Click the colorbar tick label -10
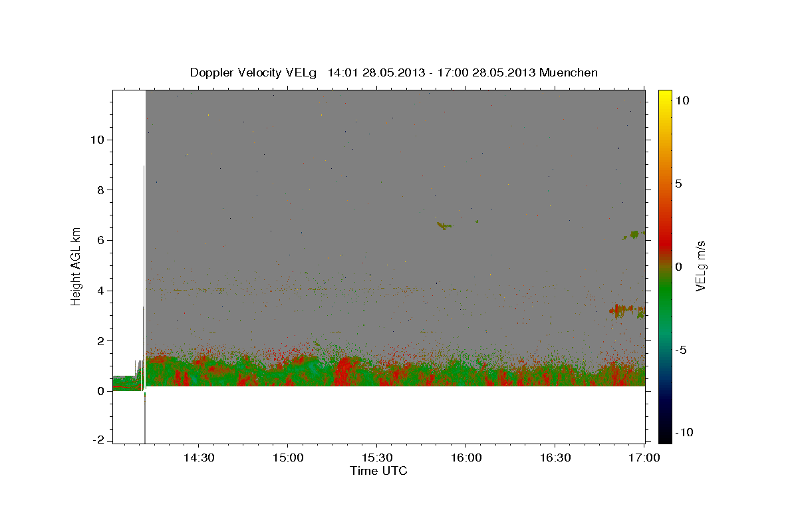The width and height of the screenshot is (798, 532). click(683, 432)
